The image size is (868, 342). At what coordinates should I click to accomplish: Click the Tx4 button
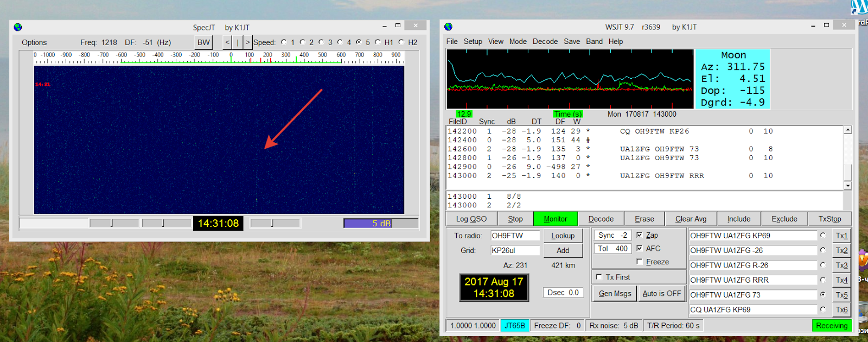(x=841, y=280)
